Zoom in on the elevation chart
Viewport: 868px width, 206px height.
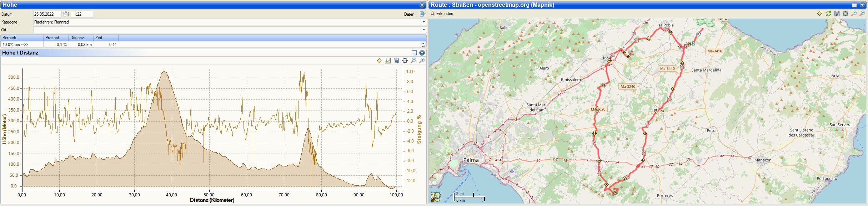422,61
